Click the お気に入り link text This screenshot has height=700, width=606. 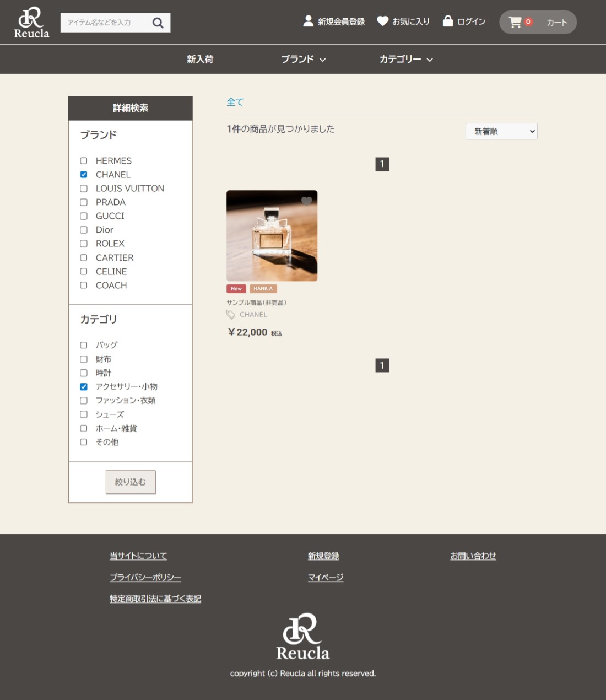(411, 21)
